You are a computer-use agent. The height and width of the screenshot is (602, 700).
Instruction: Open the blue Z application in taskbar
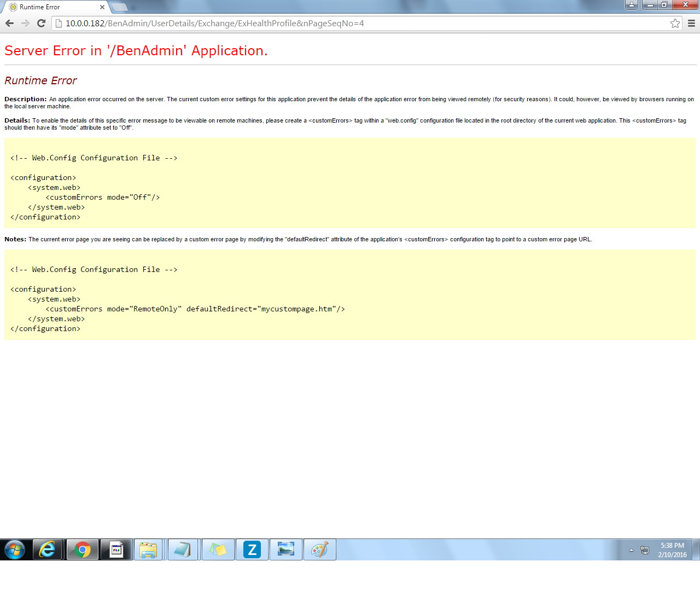pos(252,549)
